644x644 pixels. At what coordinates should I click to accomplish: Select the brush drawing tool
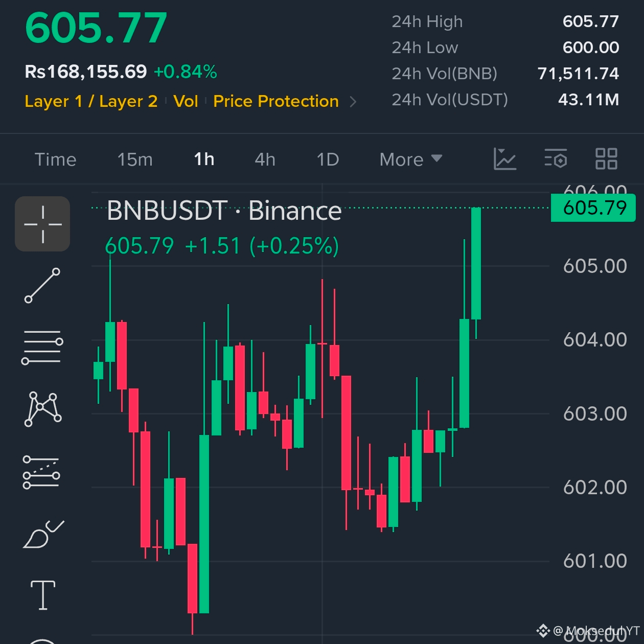click(43, 534)
